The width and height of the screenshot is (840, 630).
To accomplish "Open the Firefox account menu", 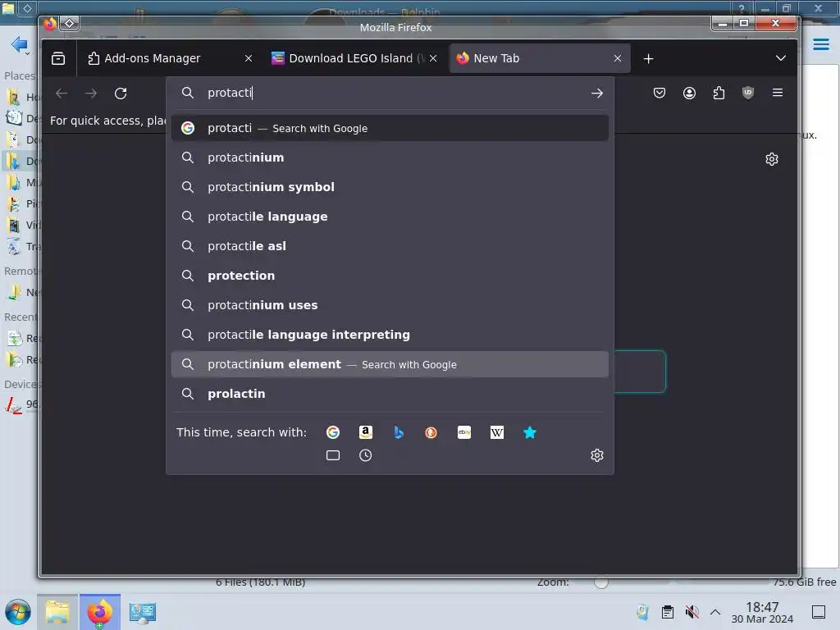I will [x=689, y=94].
